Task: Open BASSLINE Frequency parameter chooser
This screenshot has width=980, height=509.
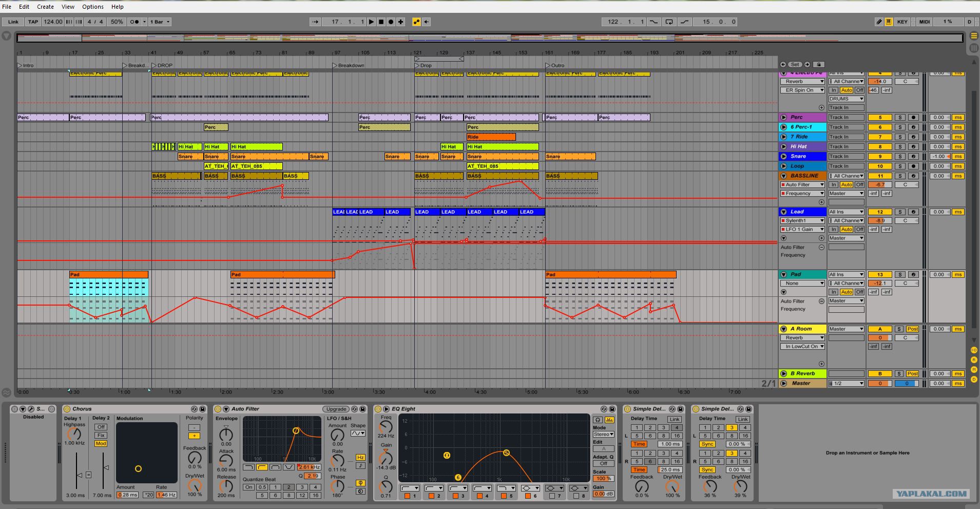Action: pos(802,193)
